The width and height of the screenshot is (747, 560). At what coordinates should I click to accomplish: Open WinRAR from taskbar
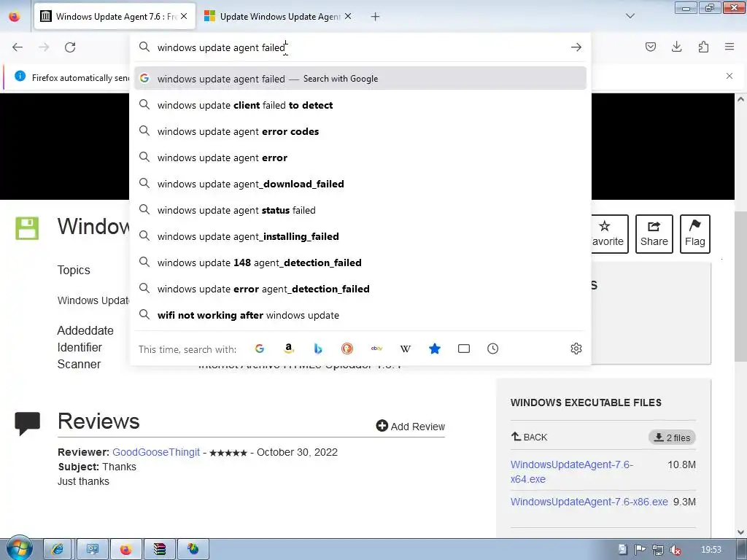point(160,550)
